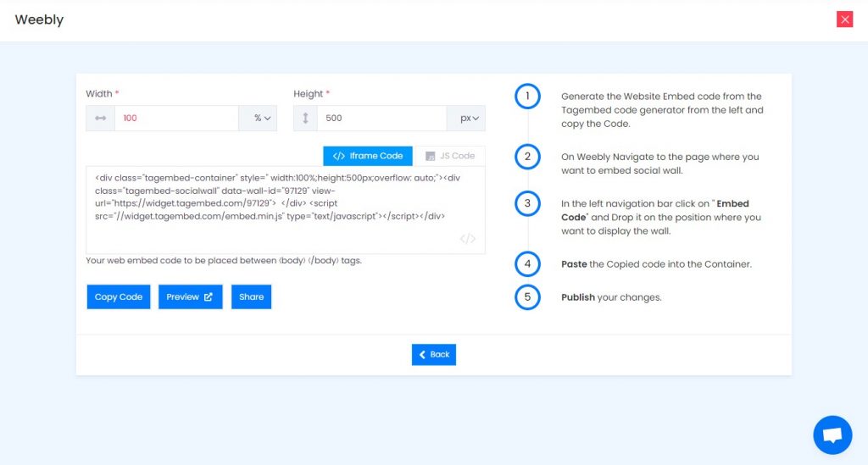This screenshot has height=465, width=868.
Task: Open the chat support bubble
Action: [832, 435]
